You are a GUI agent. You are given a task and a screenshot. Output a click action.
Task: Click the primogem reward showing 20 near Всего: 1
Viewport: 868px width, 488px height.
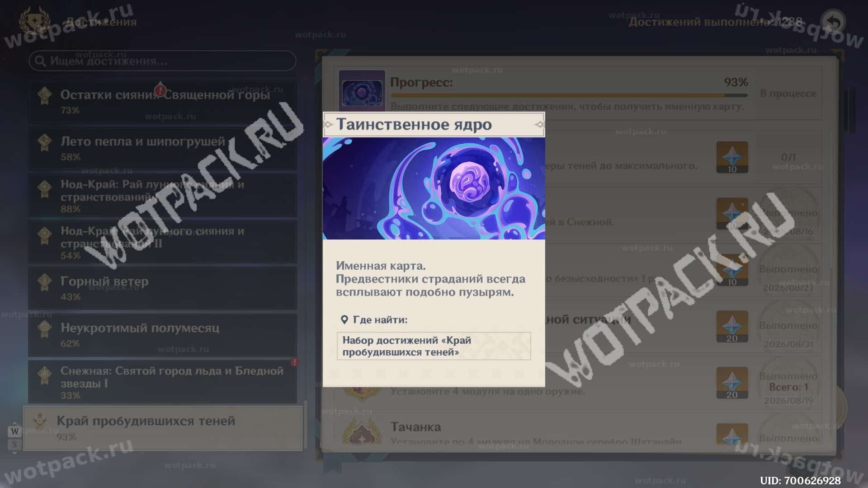click(732, 383)
